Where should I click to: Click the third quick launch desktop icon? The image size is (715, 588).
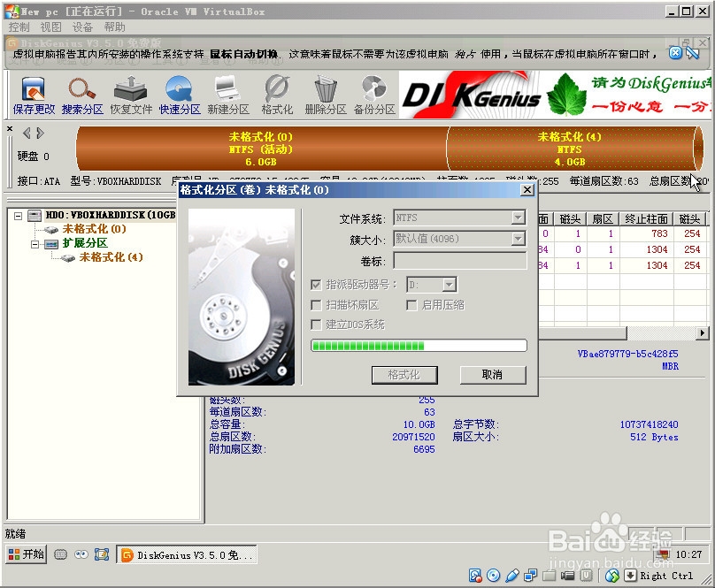(102, 554)
